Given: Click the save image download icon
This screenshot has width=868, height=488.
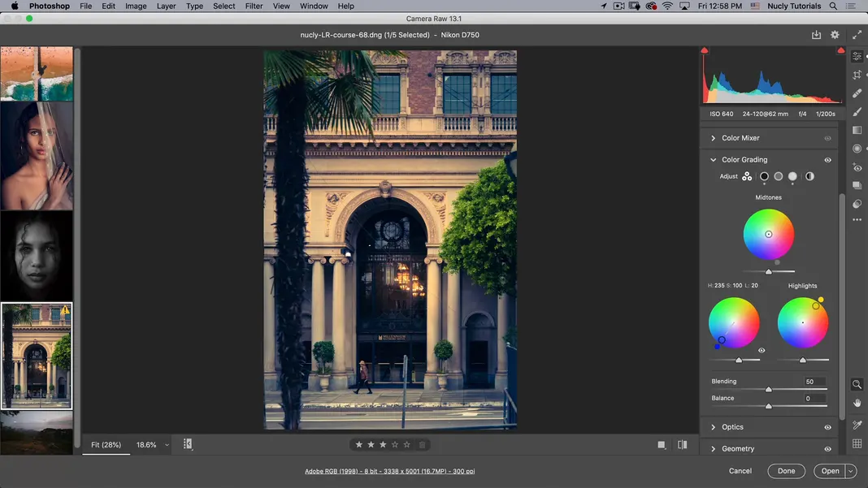Looking at the screenshot, I should point(816,35).
